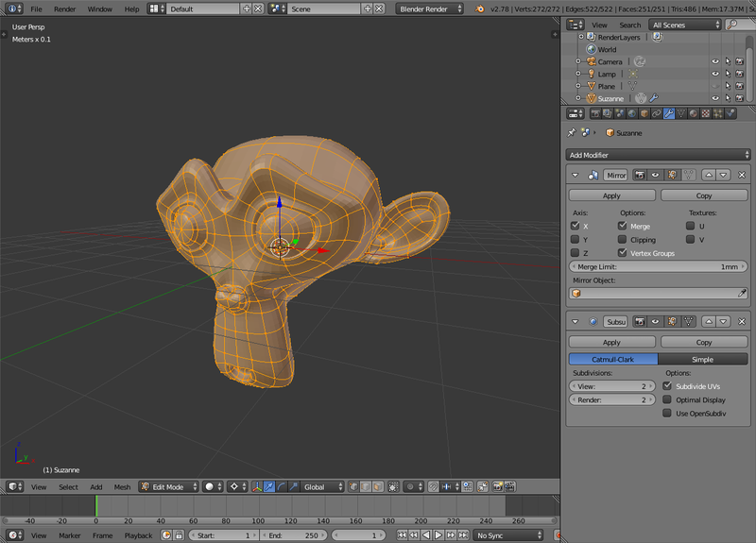756x543 pixels.
Task: Toggle the Merge option checkbox
Action: coord(623,226)
